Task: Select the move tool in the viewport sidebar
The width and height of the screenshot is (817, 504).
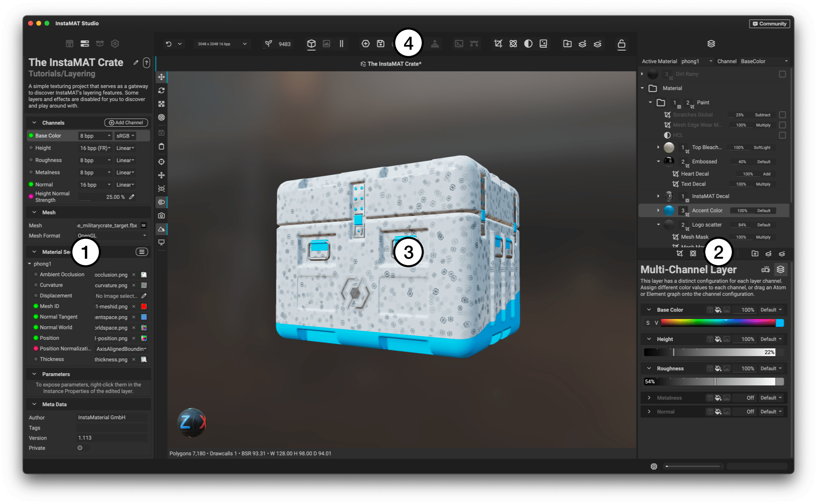Action: 161,77
